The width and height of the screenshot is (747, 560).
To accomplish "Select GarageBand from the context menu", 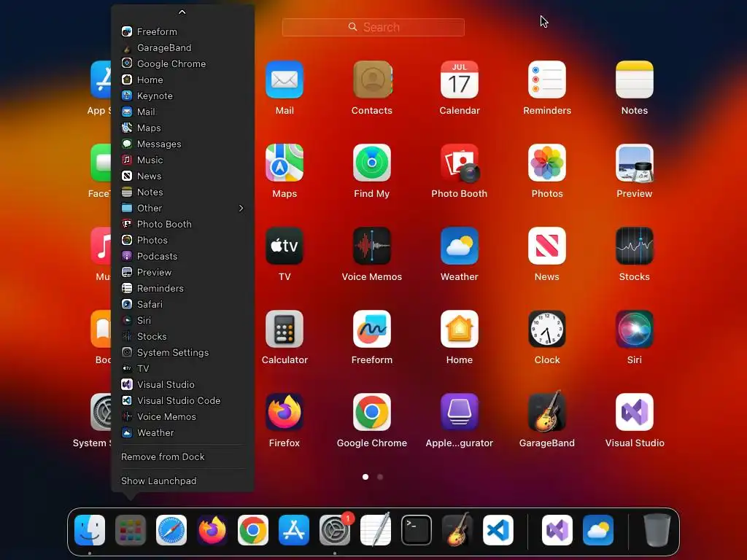I will point(182,47).
